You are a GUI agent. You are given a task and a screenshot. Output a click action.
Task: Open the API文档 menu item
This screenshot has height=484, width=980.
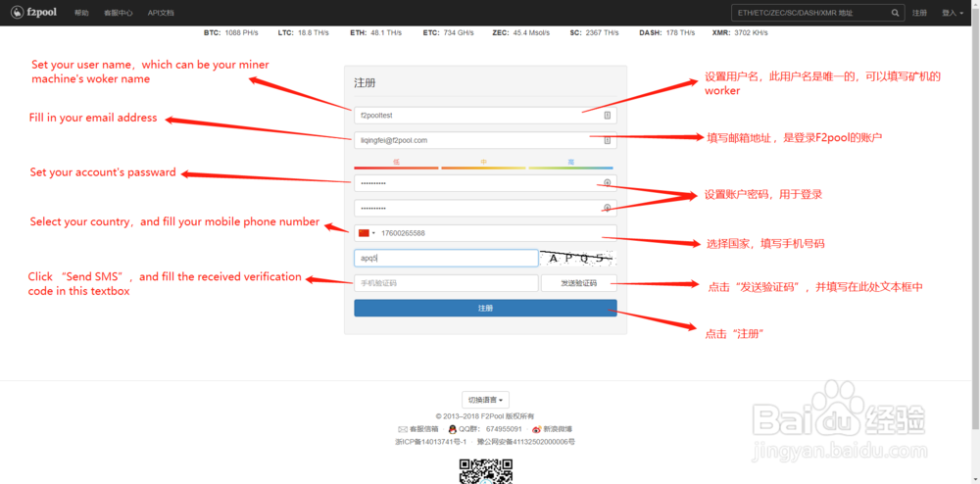click(161, 13)
